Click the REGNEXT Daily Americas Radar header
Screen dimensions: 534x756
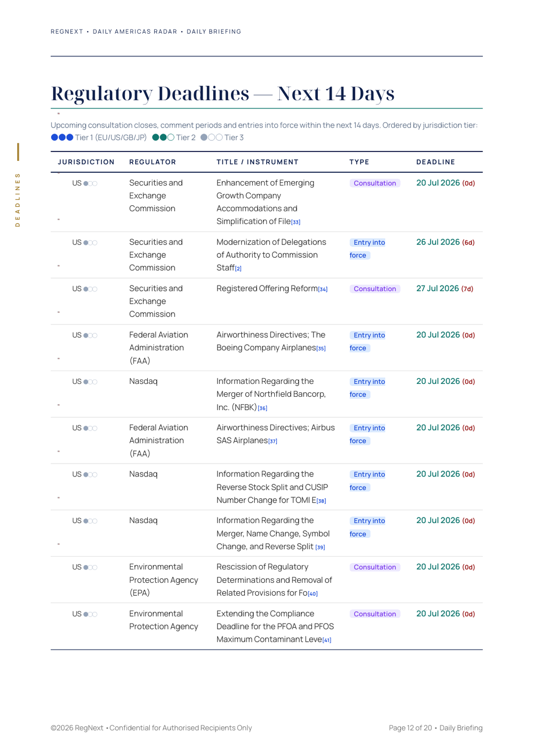point(146,32)
